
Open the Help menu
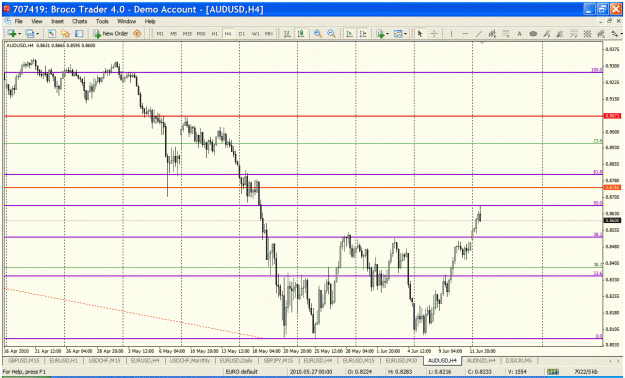(150, 22)
